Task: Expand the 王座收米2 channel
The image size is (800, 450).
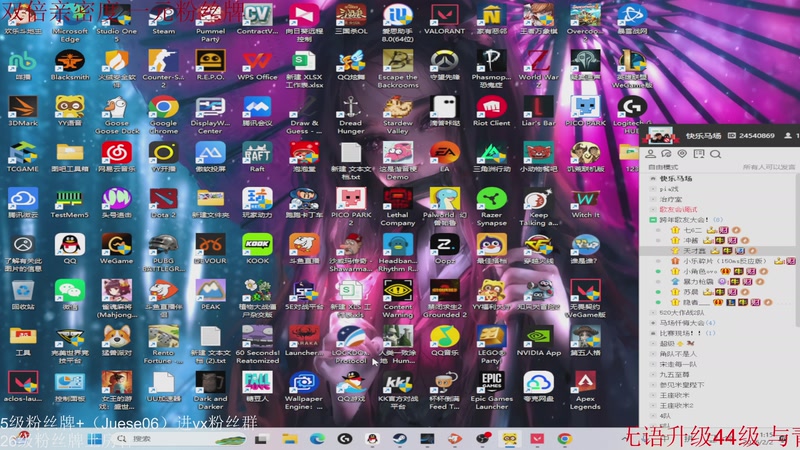Action: (x=653, y=406)
